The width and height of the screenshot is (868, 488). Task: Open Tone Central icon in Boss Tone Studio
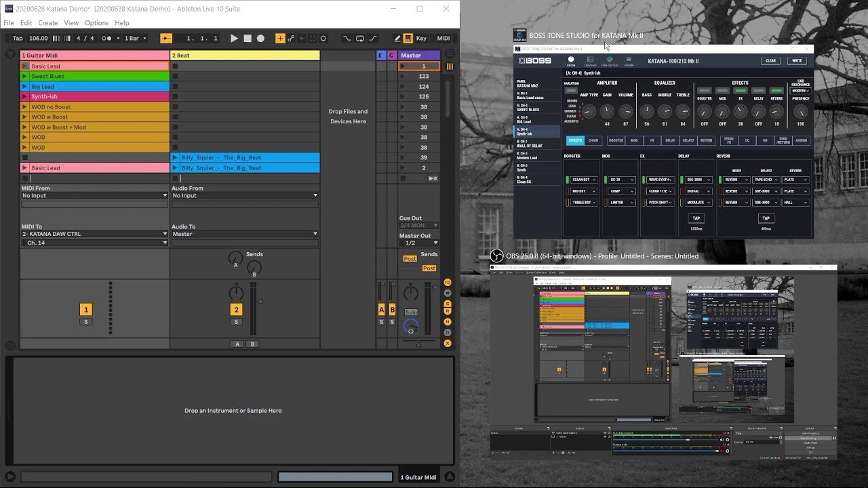click(x=609, y=61)
